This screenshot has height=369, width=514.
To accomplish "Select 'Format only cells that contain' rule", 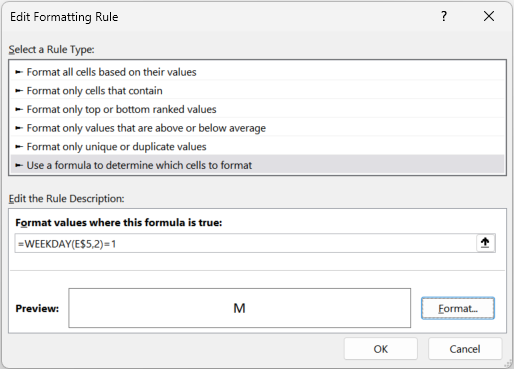I will coord(257,91).
